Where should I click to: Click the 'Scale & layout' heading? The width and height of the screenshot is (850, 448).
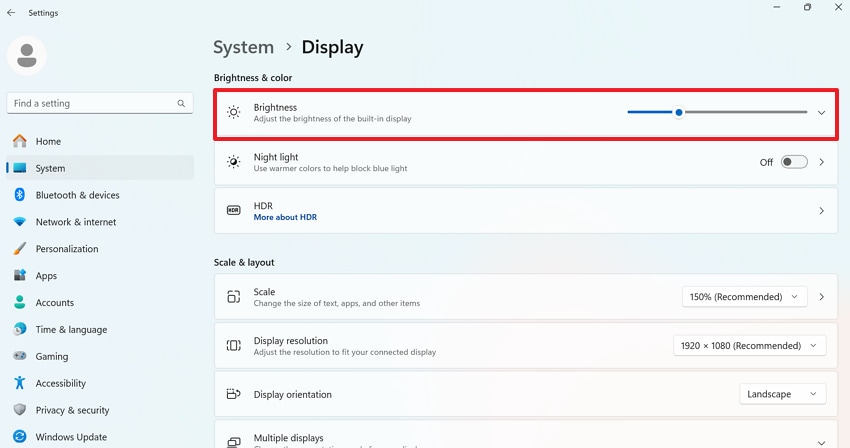pyautogui.click(x=244, y=263)
